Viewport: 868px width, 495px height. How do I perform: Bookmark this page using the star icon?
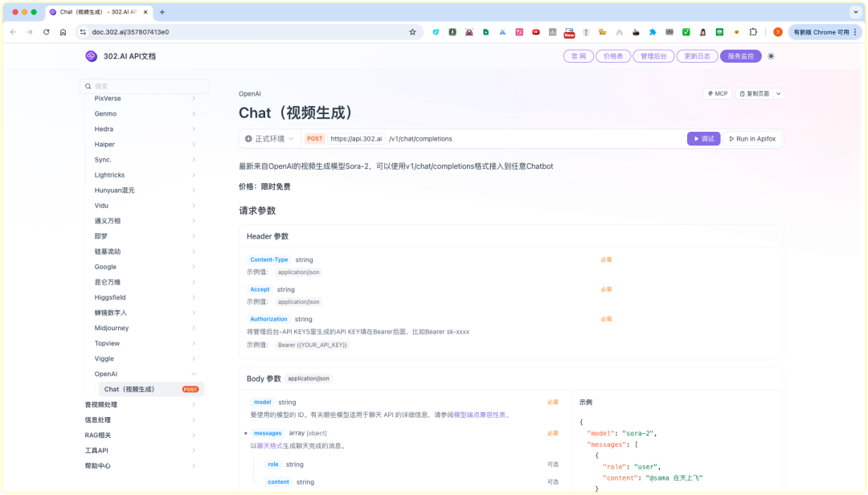(x=412, y=32)
